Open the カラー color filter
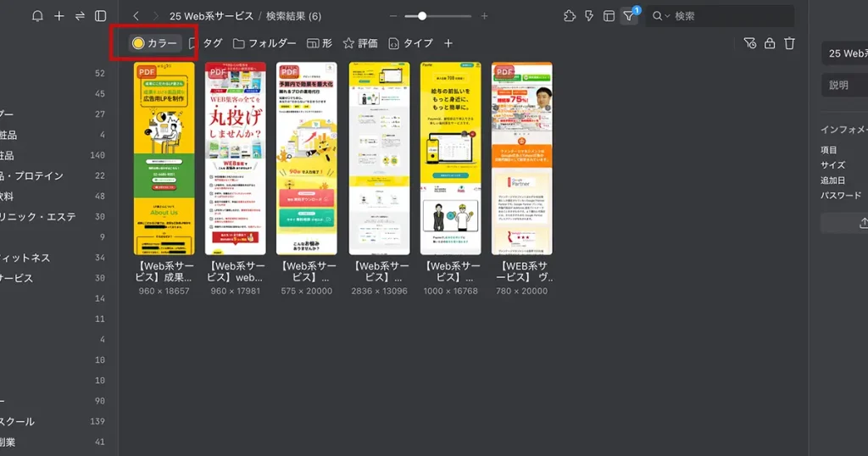 155,43
